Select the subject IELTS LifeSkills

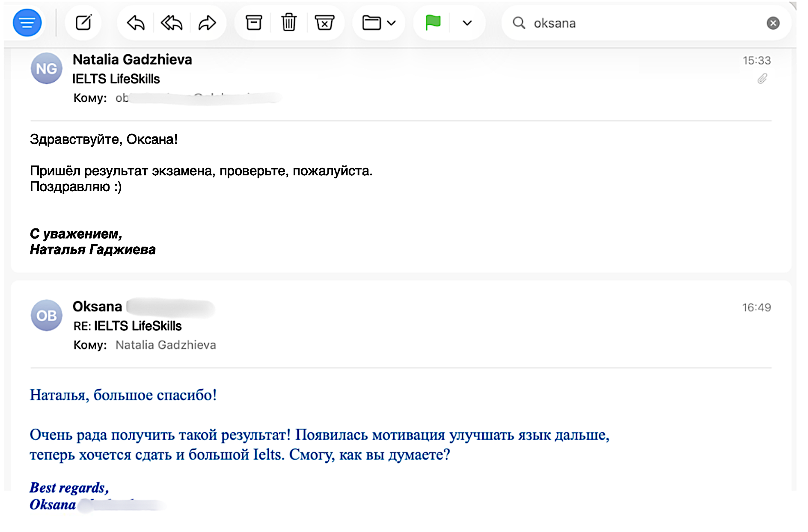click(x=116, y=79)
